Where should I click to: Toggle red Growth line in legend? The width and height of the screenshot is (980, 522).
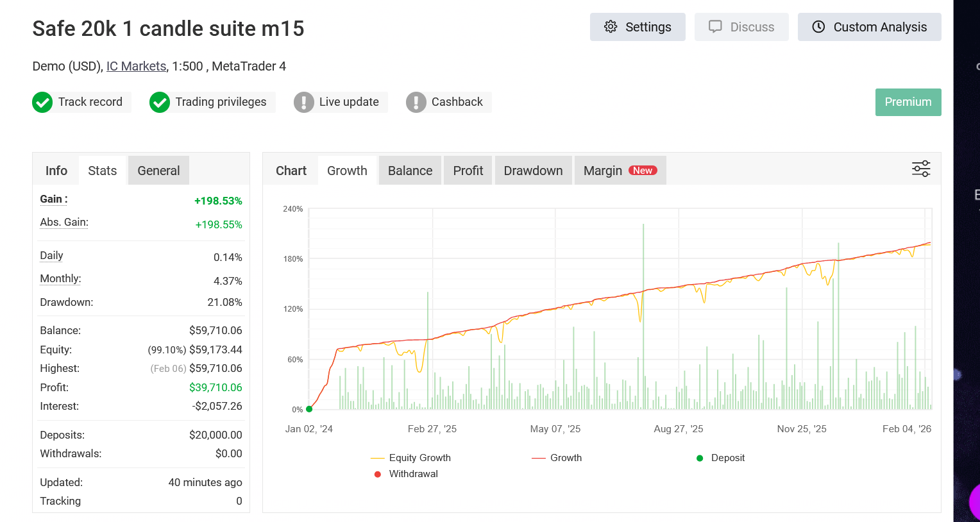pos(557,458)
